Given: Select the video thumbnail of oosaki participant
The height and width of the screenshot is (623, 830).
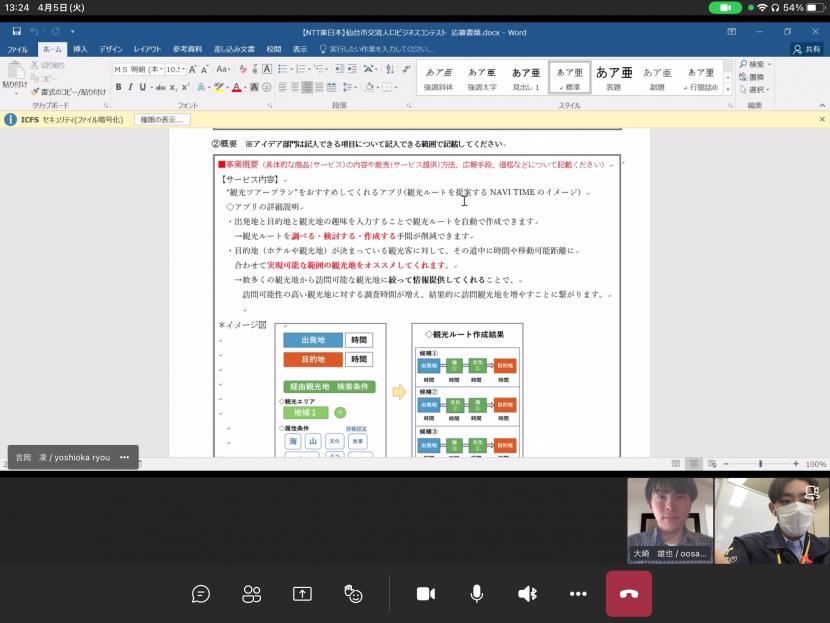Looking at the screenshot, I should 670,521.
